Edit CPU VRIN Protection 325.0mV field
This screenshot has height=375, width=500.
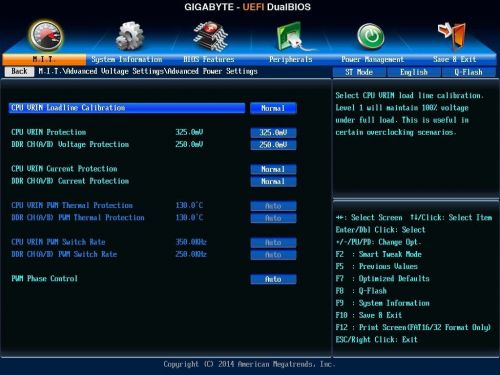[x=273, y=133]
